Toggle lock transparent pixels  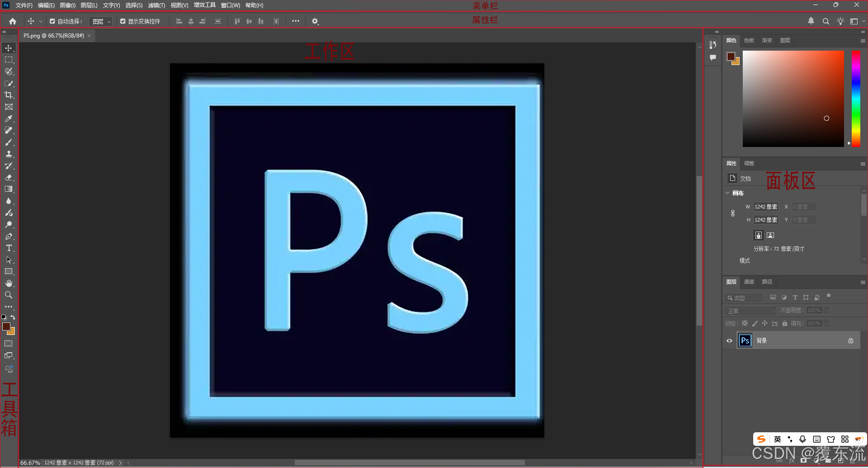(745, 323)
